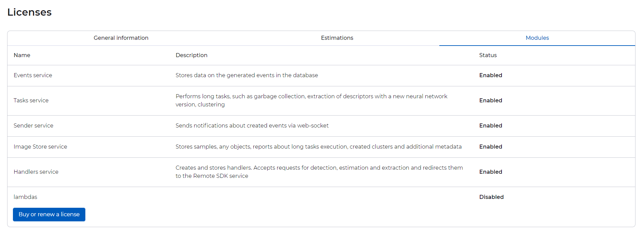Switch to the Estimations tab
644x237 pixels.
tap(337, 38)
